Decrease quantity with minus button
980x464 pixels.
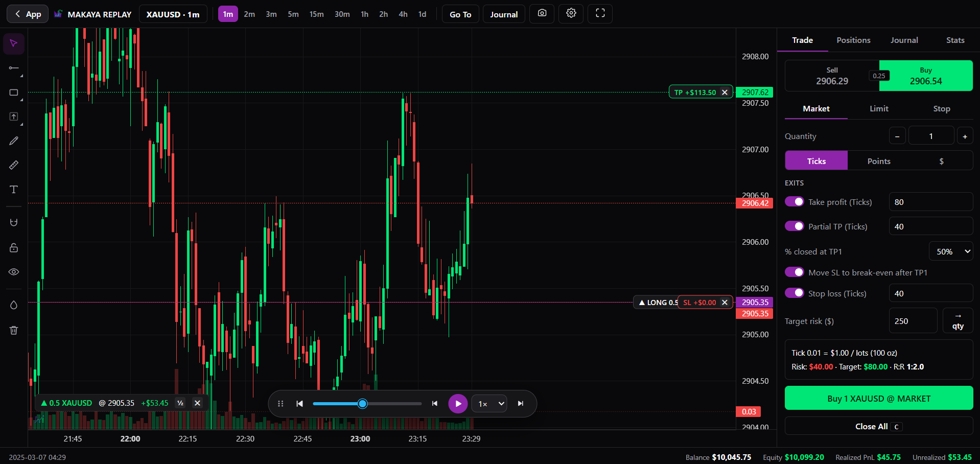click(x=897, y=136)
